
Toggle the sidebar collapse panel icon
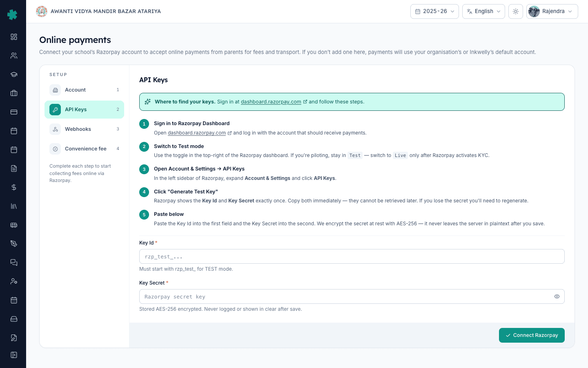pos(14,355)
